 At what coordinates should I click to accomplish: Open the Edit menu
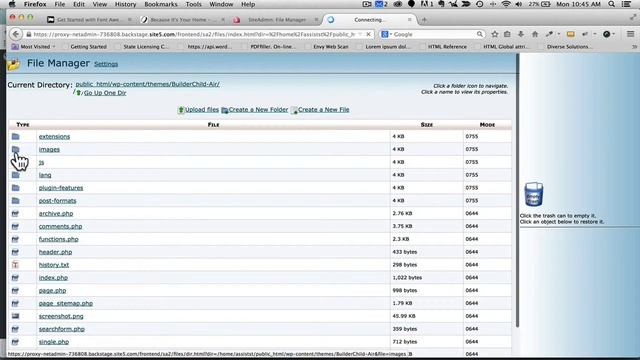pos(79,4)
